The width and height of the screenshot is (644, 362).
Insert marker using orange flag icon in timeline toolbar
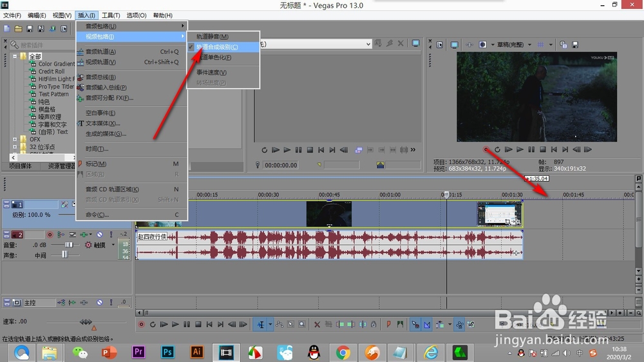(388, 324)
